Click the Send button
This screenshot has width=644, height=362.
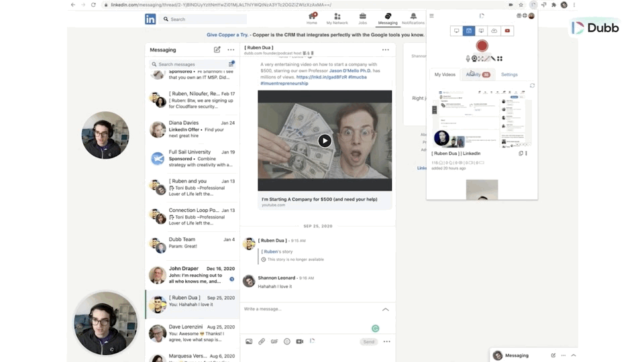(368, 341)
